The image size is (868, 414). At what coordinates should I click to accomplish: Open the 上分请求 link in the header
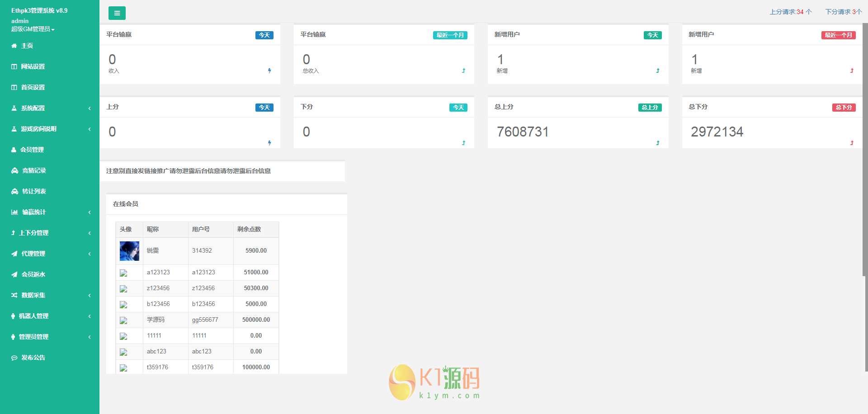(x=791, y=12)
